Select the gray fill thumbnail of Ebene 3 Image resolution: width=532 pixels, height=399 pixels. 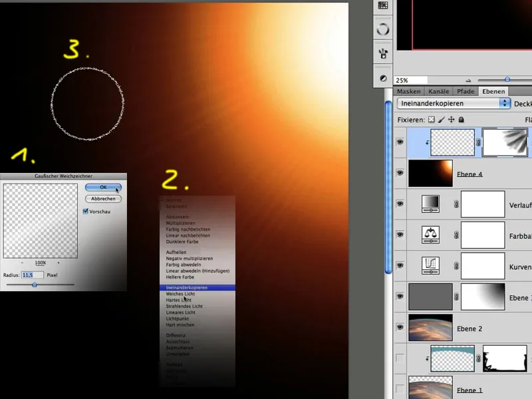(x=430, y=297)
